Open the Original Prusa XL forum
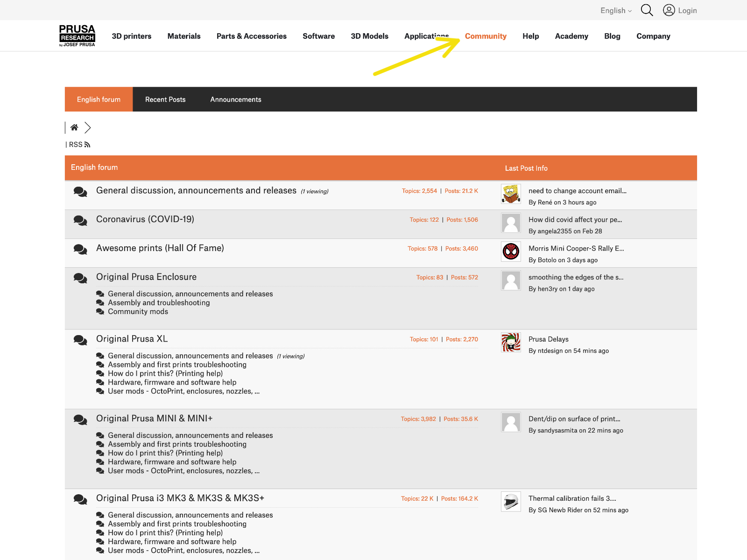Image resolution: width=747 pixels, height=560 pixels. pos(132,339)
